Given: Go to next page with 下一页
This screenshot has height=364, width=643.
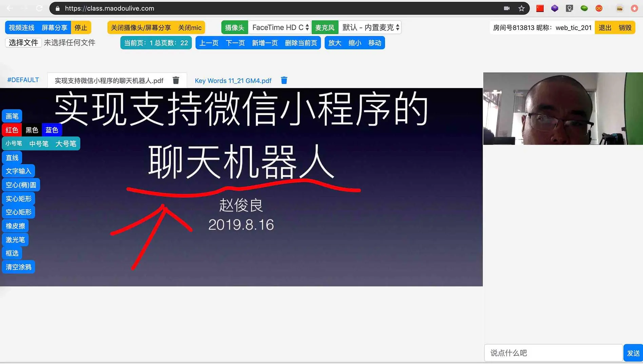Looking at the screenshot, I should (x=235, y=43).
